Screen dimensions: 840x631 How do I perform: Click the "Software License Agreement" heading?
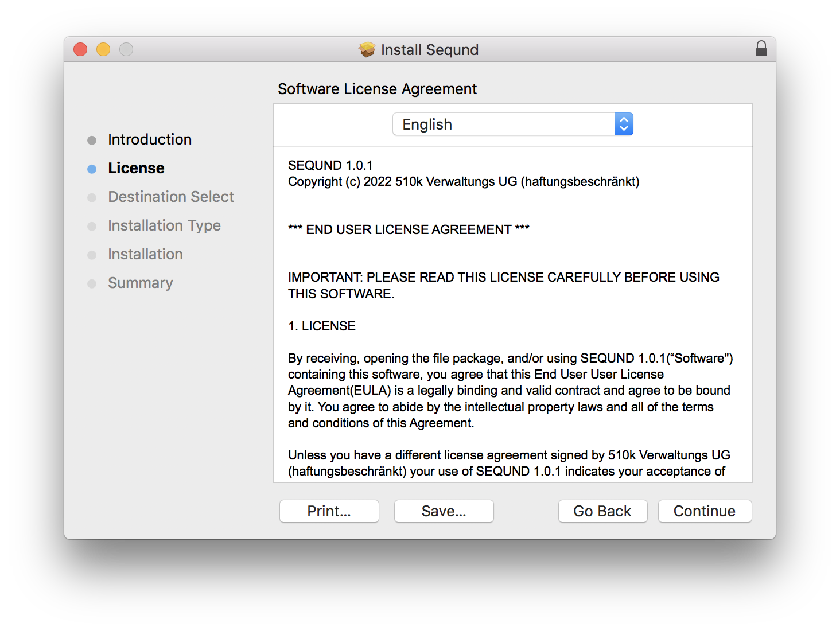click(x=378, y=89)
